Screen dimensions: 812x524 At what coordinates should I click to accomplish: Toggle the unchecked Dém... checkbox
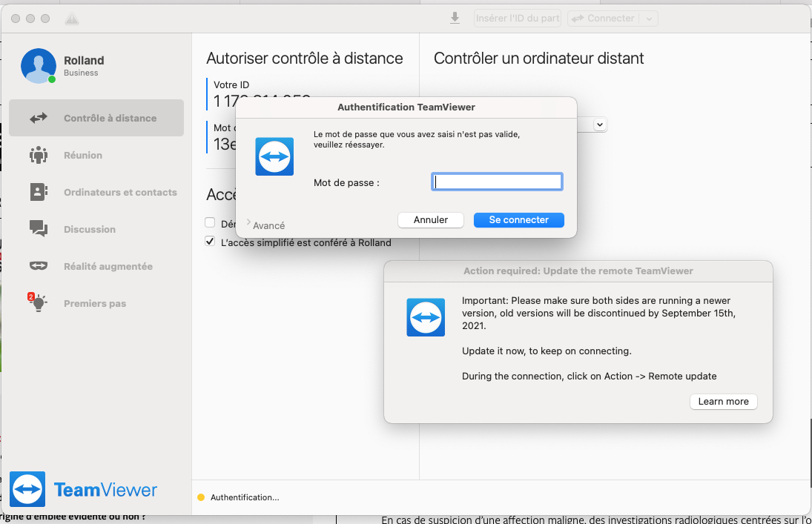pyautogui.click(x=210, y=222)
